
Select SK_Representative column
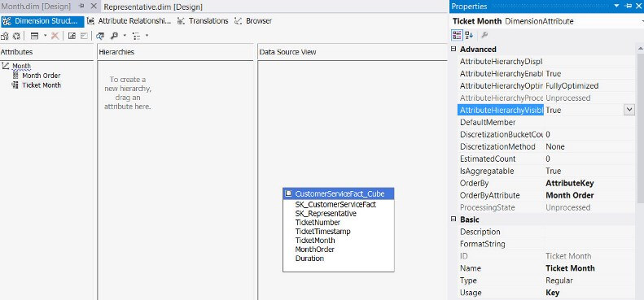(x=326, y=213)
